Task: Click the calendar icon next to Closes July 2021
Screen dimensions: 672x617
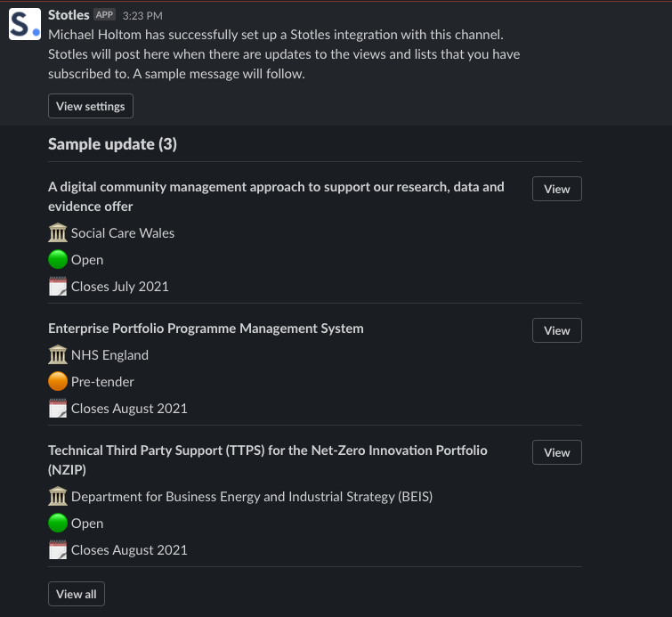Action: pos(58,287)
